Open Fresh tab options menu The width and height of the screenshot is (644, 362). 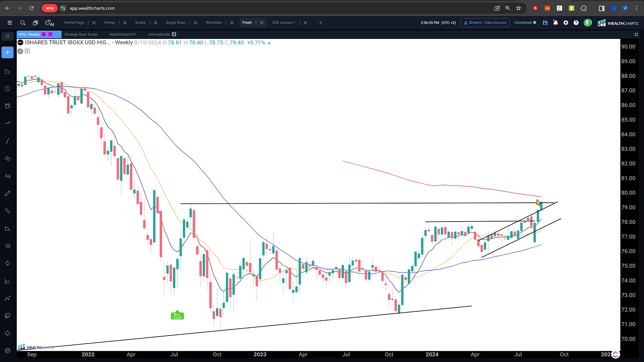coord(256,23)
